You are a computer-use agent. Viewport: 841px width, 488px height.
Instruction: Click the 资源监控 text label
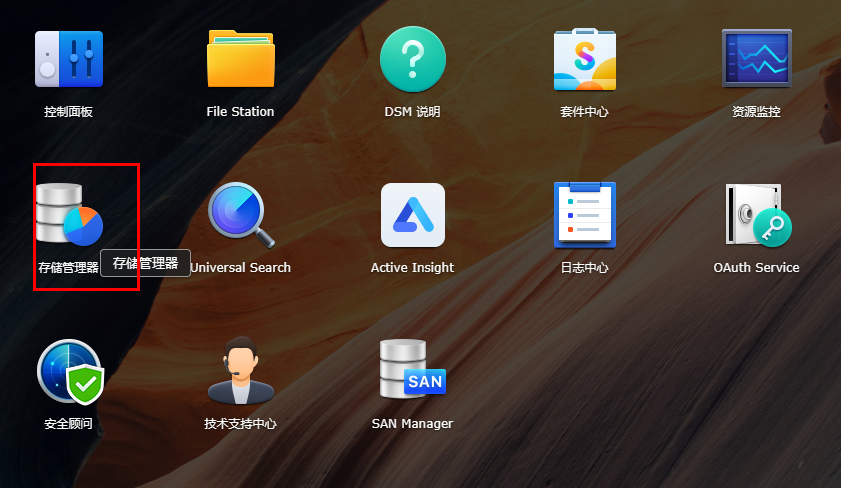[756, 112]
